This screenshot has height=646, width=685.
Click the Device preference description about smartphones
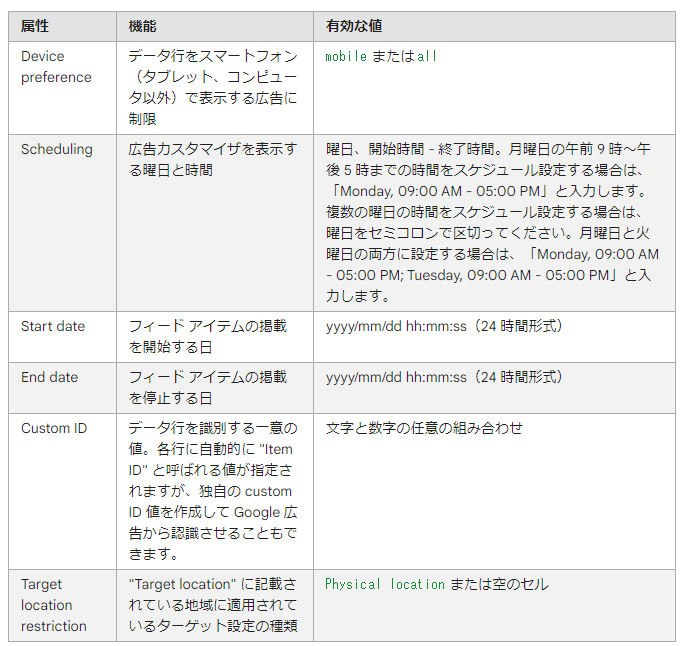212,88
